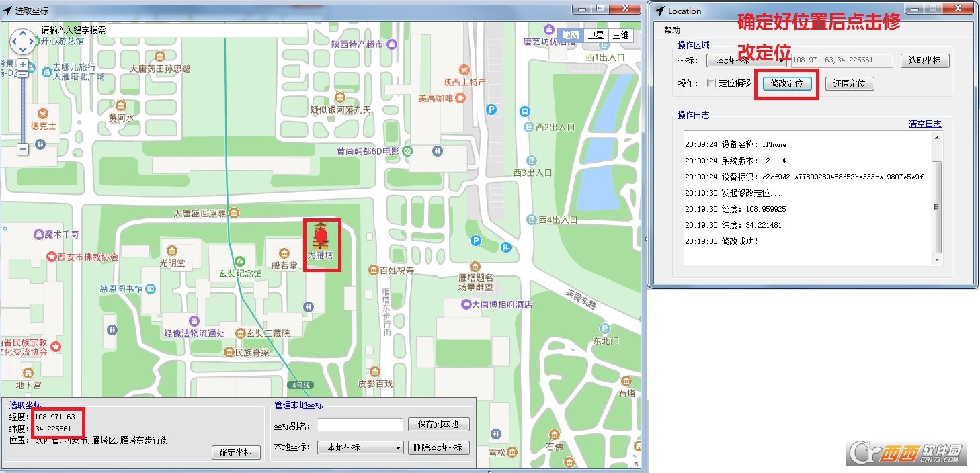
Task: Switch map to 卫星 view
Action: (596, 35)
